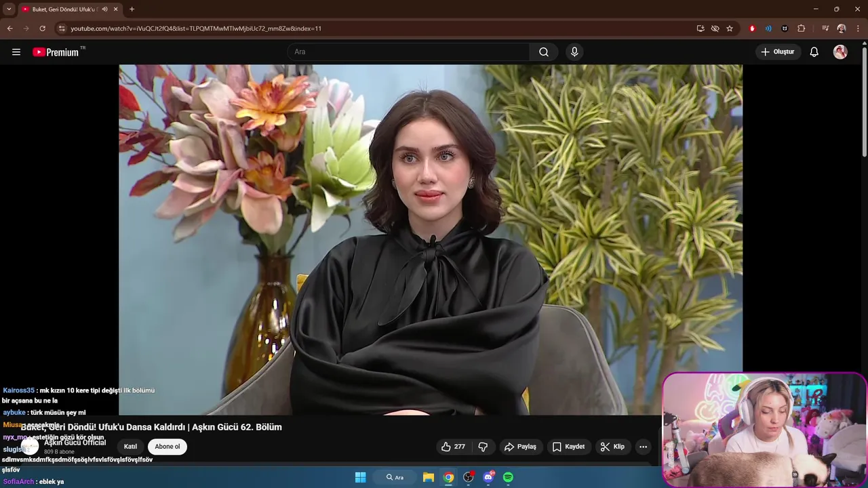
Task: Mute the tab via speaker icon
Action: click(x=104, y=9)
